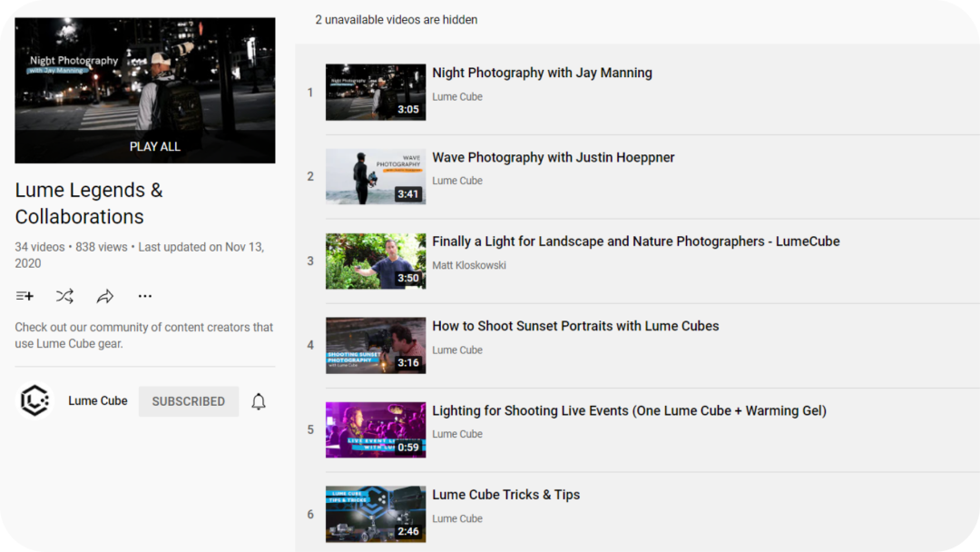The width and height of the screenshot is (980, 552).
Task: Click the '34 videos • 838 views' stats text
Action: pyautogui.click(x=72, y=247)
